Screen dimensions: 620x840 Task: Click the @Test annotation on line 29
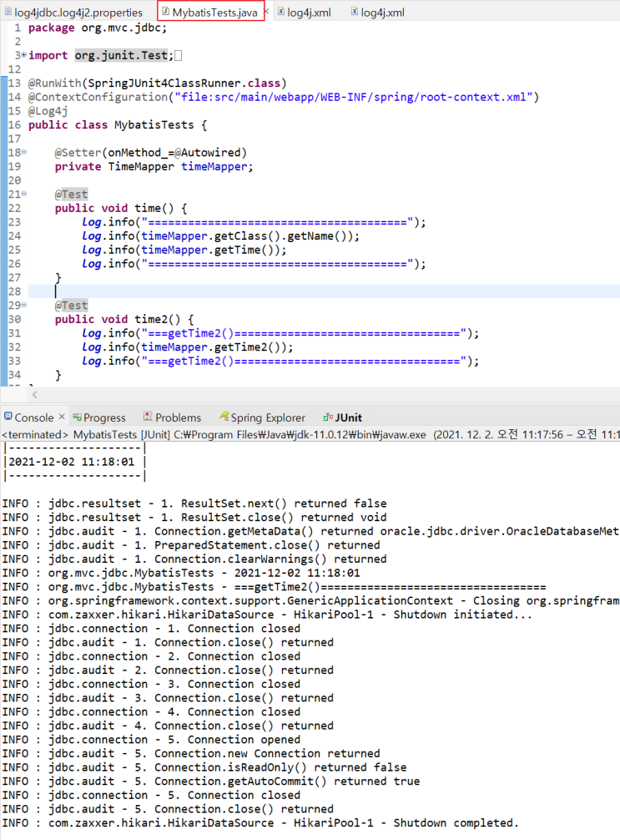coord(71,306)
